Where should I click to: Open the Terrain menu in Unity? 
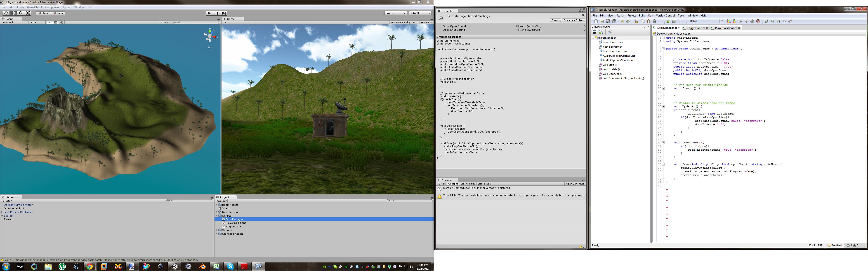point(67,7)
